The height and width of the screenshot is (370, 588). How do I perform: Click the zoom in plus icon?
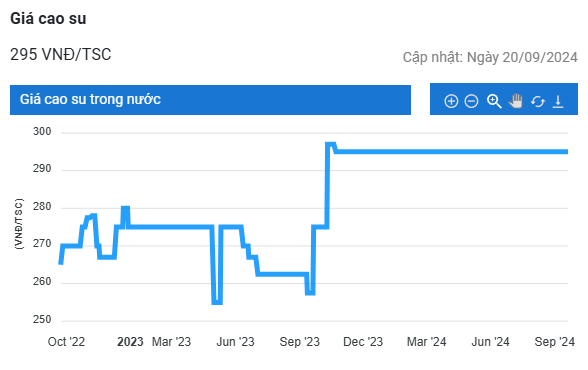point(451,101)
